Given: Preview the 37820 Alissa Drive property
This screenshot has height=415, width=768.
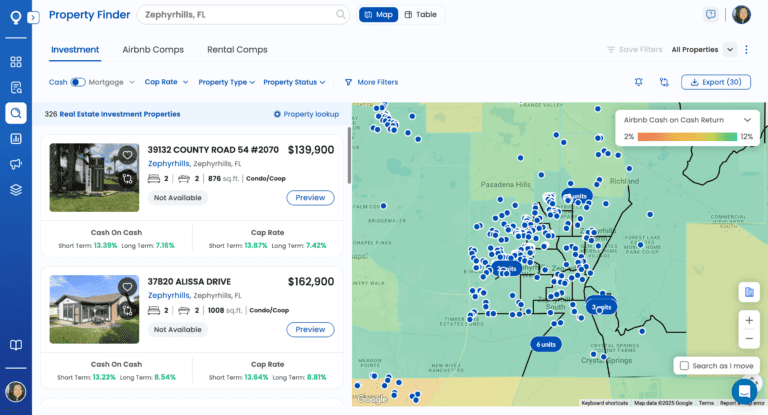Looking at the screenshot, I should pyautogui.click(x=310, y=329).
